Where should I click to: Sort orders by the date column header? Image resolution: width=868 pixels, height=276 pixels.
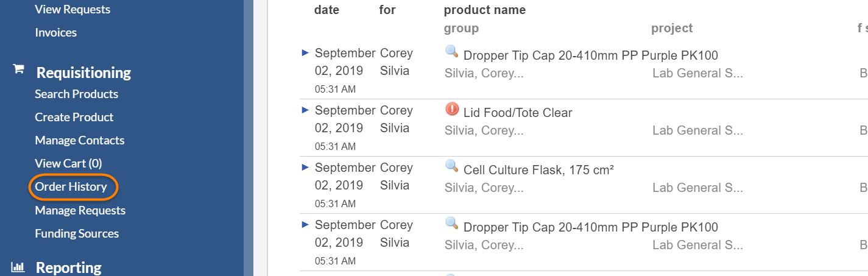coord(327,10)
